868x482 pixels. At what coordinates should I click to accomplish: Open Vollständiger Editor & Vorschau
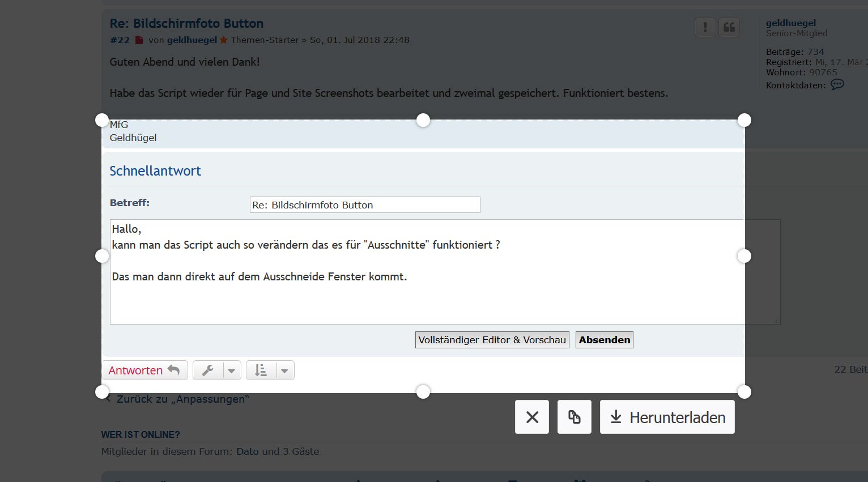tap(492, 340)
